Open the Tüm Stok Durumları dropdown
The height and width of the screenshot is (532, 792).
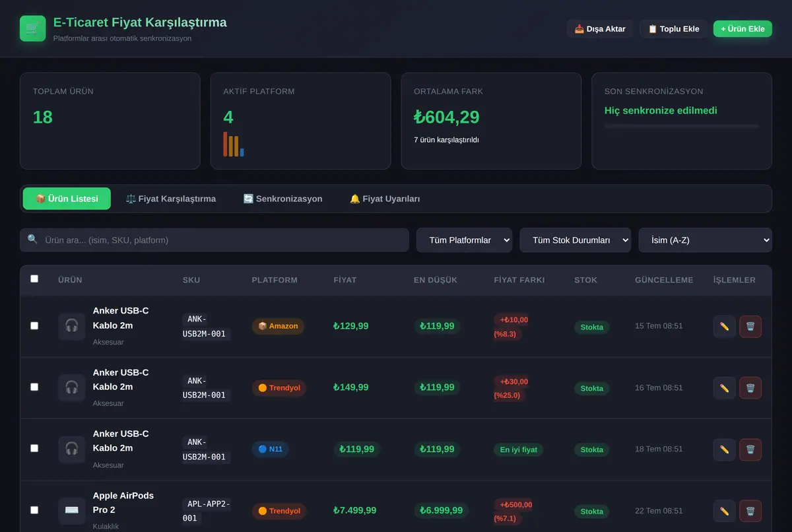(x=576, y=240)
